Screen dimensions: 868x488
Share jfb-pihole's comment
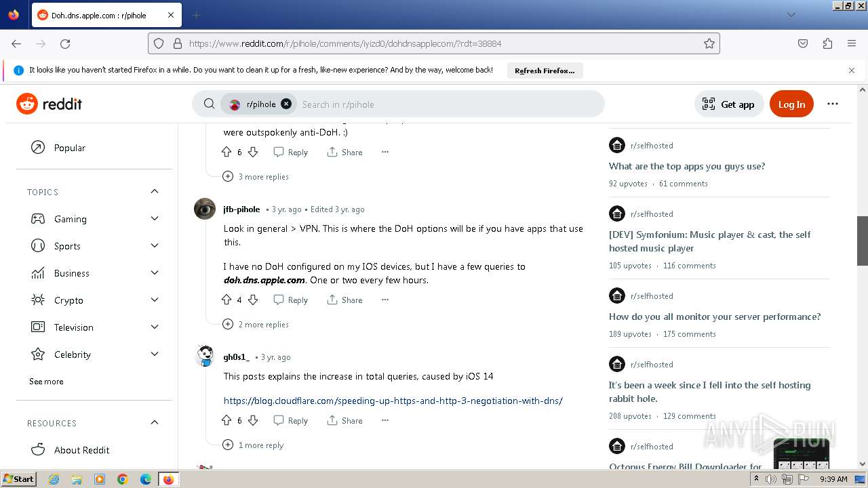(344, 300)
